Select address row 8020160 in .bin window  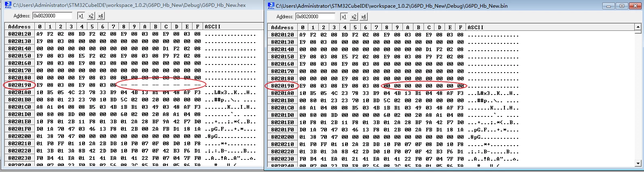tap(282, 64)
